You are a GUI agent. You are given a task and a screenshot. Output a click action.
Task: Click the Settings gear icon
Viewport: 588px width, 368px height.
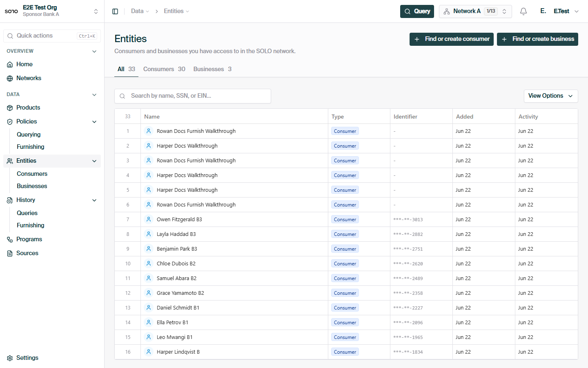tap(10, 358)
